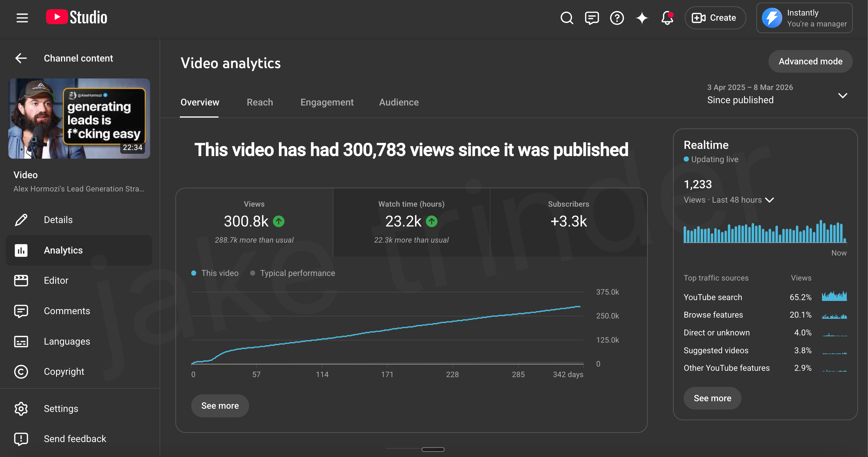Expand the Since published date range selector

842,95
